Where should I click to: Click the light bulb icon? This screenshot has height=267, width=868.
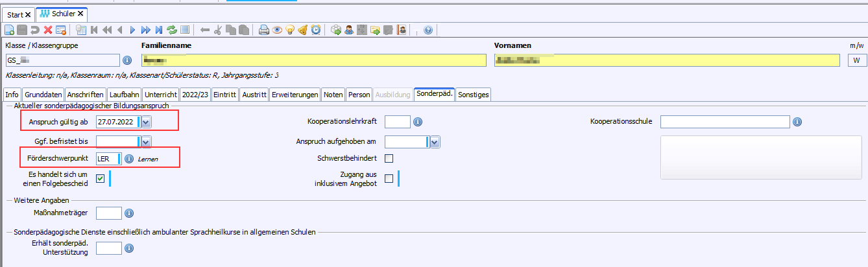tap(290, 30)
